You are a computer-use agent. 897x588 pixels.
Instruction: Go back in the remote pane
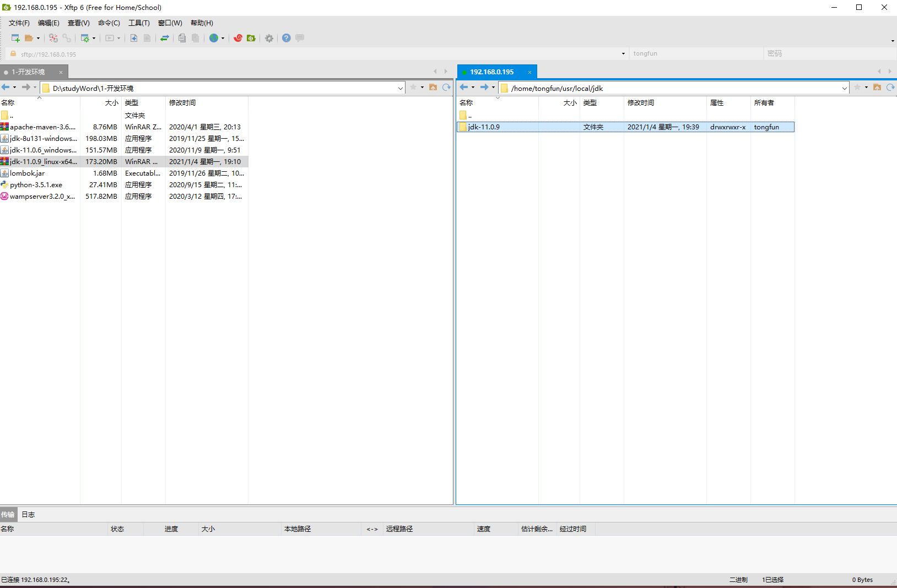[464, 87]
